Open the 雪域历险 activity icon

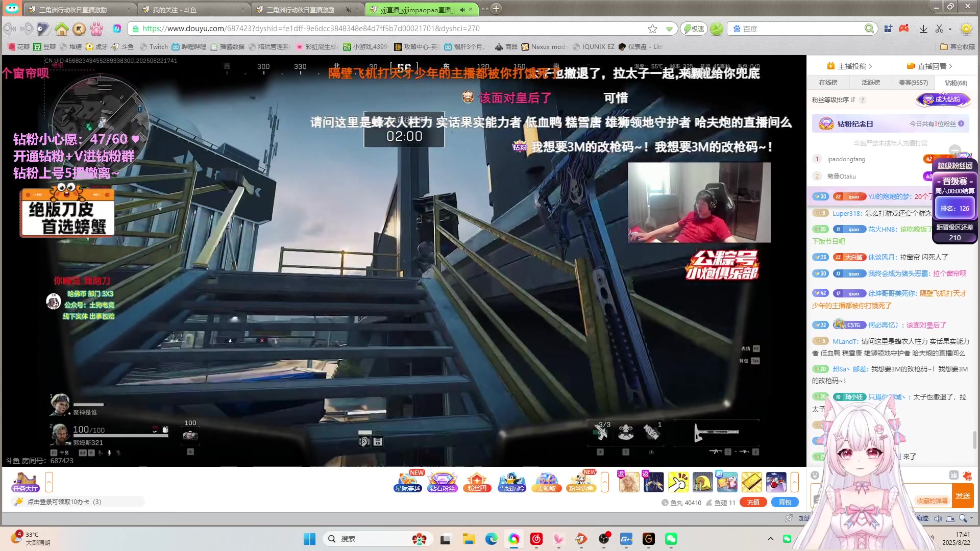click(511, 482)
